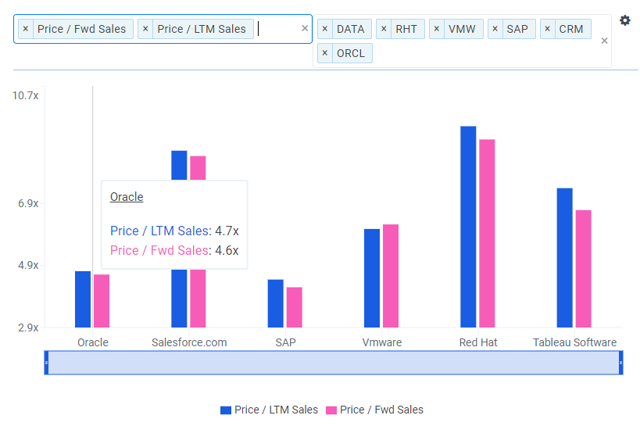Click SAP's blue Price / LTM Sales bar
Image resolution: width=640 pixels, height=426 pixels.
(x=276, y=303)
